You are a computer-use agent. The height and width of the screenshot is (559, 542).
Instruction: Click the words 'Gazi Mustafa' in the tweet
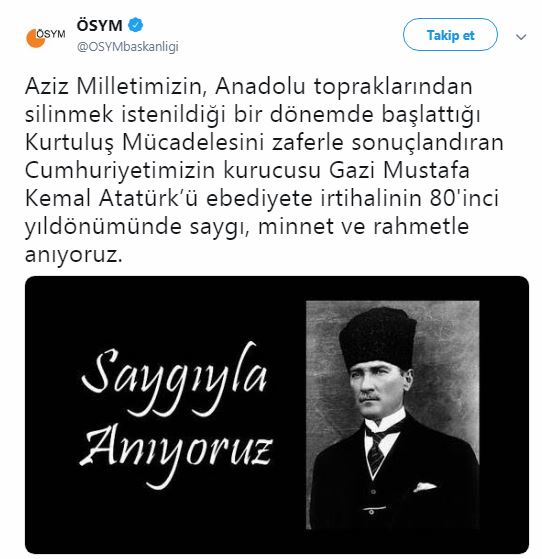click(399, 170)
